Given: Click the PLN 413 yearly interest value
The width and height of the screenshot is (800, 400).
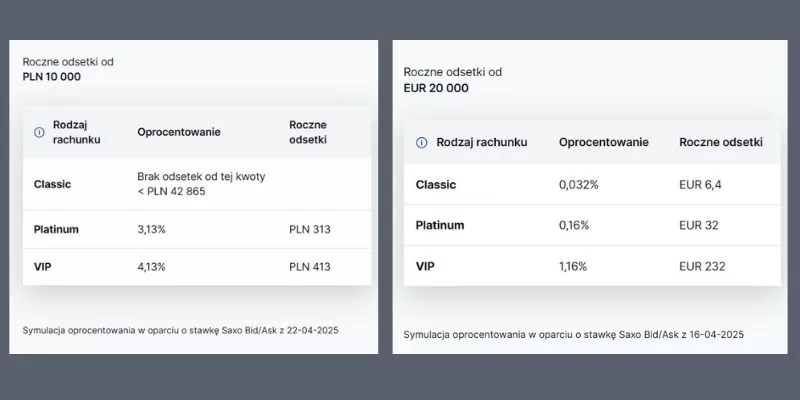Looking at the screenshot, I should (310, 267).
